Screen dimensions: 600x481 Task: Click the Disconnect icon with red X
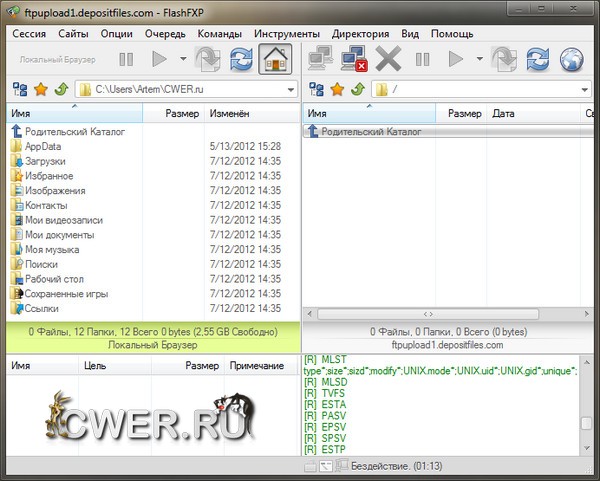pyautogui.click(x=354, y=59)
